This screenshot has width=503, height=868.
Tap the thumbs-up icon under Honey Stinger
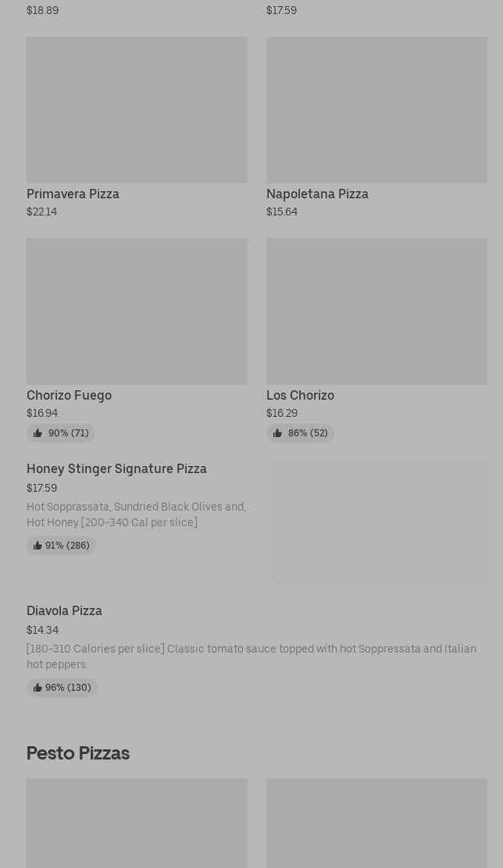pos(37,546)
